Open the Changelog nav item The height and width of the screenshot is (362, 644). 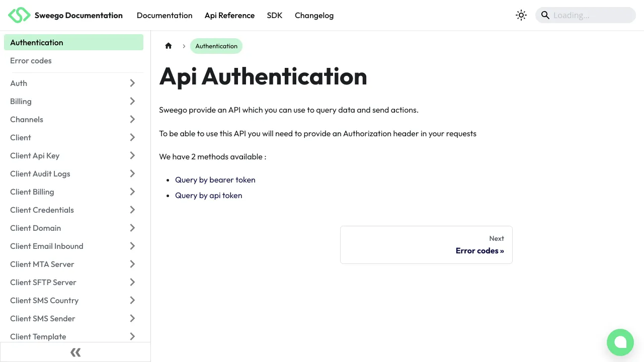pyautogui.click(x=314, y=15)
